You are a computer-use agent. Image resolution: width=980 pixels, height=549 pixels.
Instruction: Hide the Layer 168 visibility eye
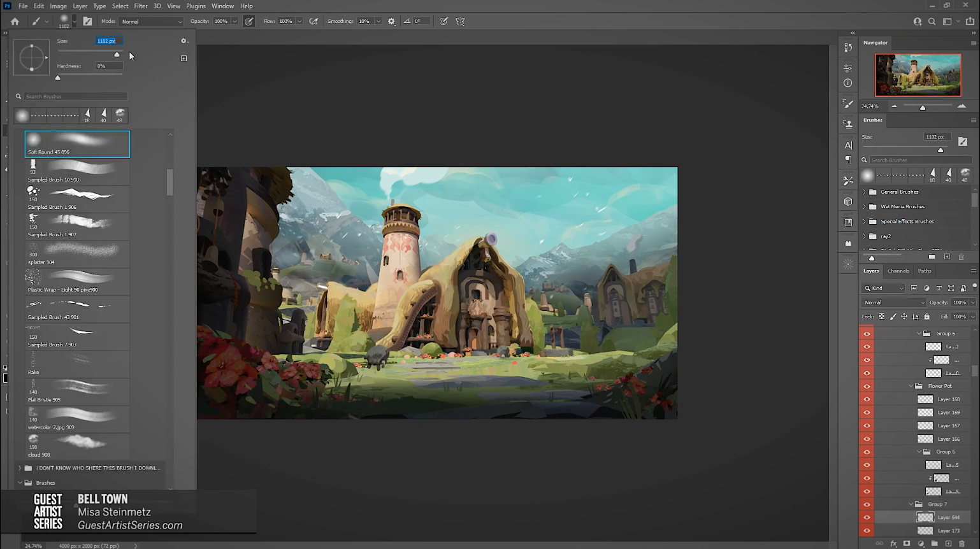click(x=867, y=399)
